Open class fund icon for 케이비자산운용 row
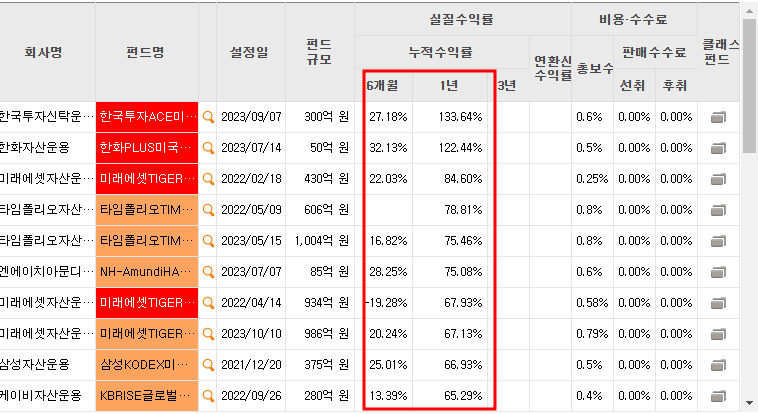The image size is (758, 414). tap(718, 396)
